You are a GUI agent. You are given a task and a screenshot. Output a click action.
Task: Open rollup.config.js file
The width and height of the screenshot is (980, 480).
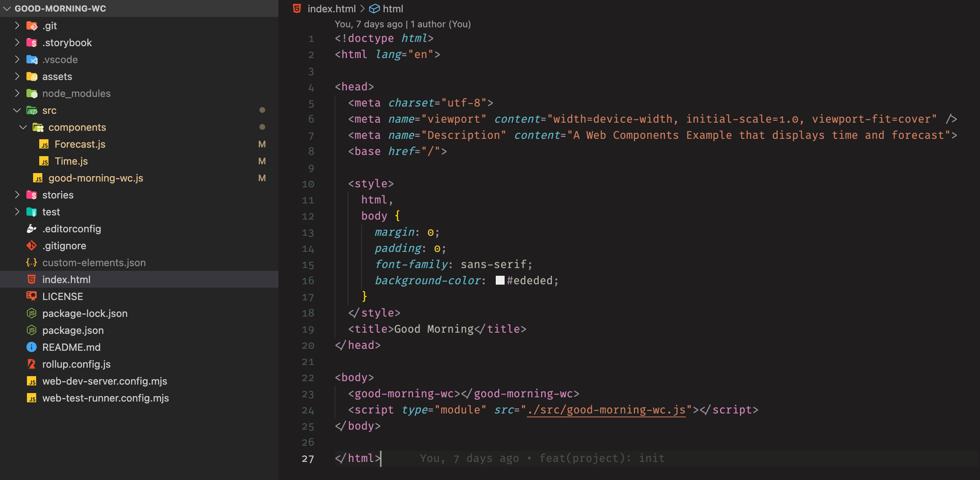pyautogui.click(x=77, y=364)
